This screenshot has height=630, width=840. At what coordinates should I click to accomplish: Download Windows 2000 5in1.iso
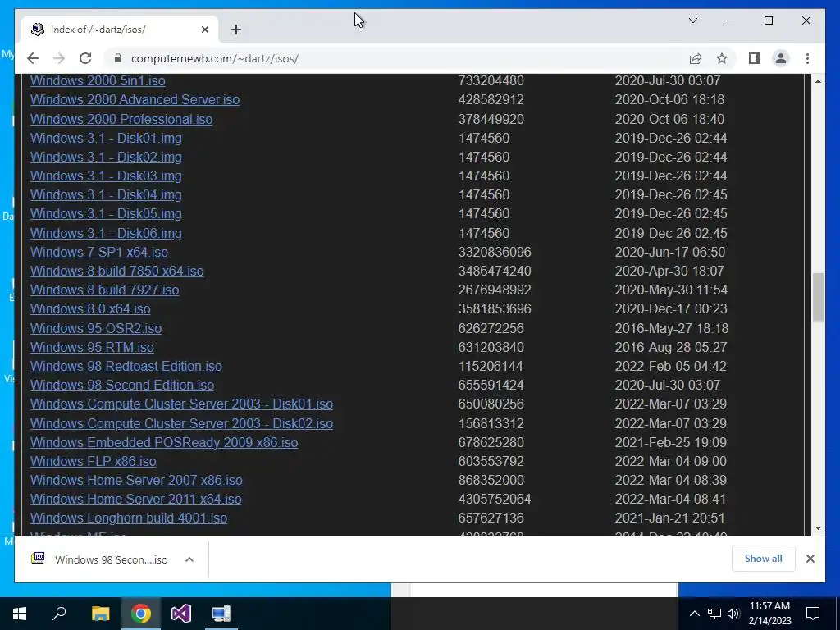click(98, 81)
